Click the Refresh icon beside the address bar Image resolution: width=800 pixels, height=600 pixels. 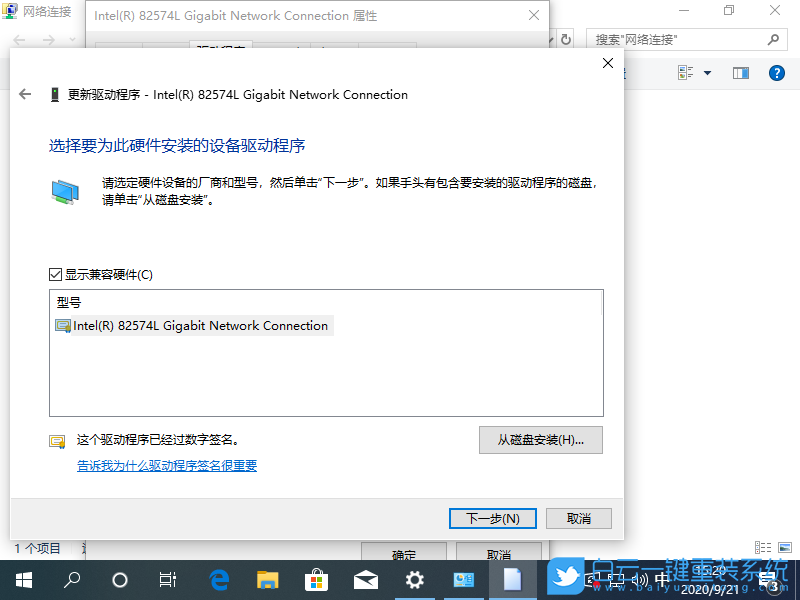pyautogui.click(x=566, y=38)
